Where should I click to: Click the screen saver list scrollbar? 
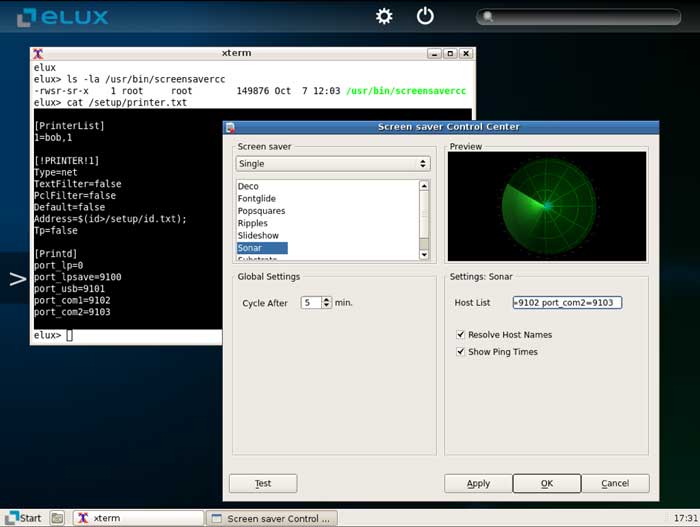click(424, 215)
